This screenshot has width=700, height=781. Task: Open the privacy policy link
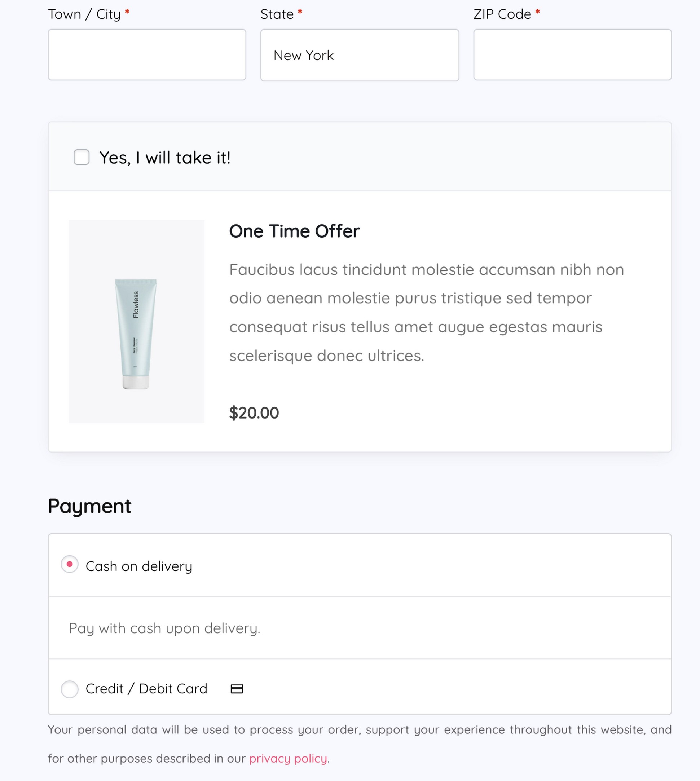point(289,759)
